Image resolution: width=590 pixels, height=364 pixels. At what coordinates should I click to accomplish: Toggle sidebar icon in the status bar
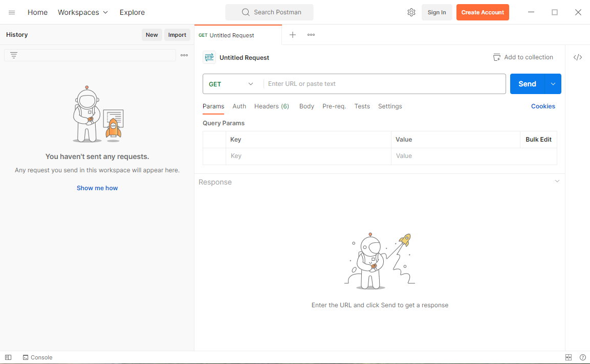(x=8, y=357)
